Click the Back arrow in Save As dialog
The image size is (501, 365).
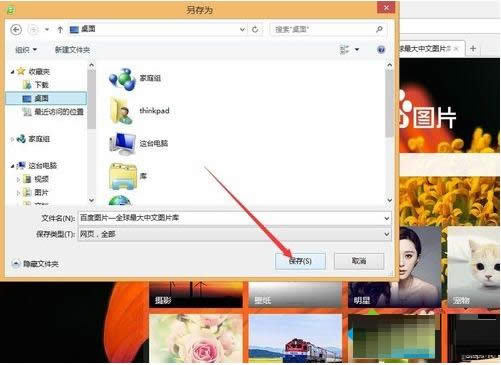point(16,30)
